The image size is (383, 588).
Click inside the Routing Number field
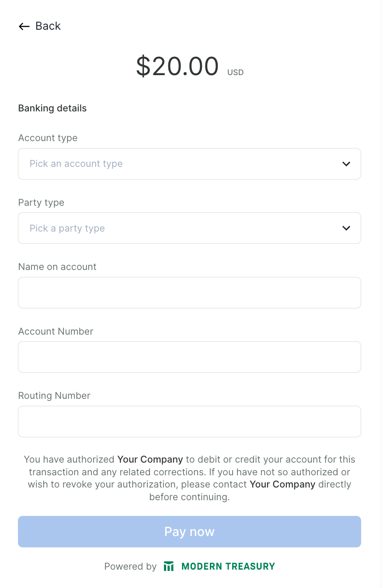tap(189, 421)
